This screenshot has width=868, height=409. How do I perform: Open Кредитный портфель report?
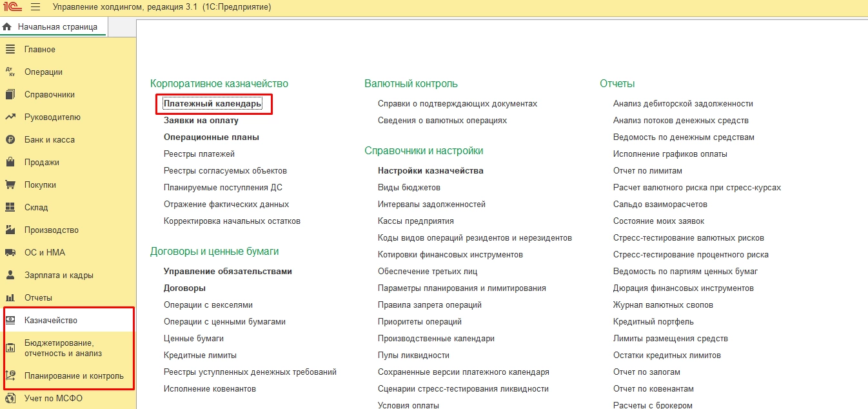653,322
